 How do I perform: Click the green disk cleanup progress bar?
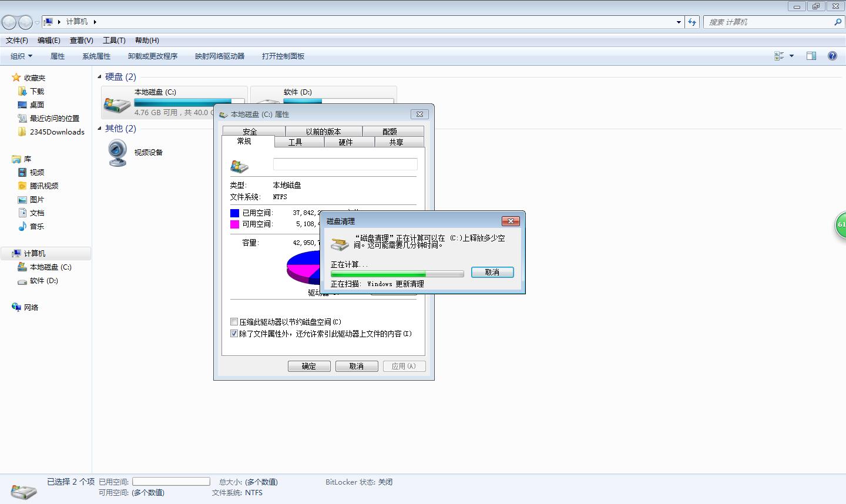point(397,274)
